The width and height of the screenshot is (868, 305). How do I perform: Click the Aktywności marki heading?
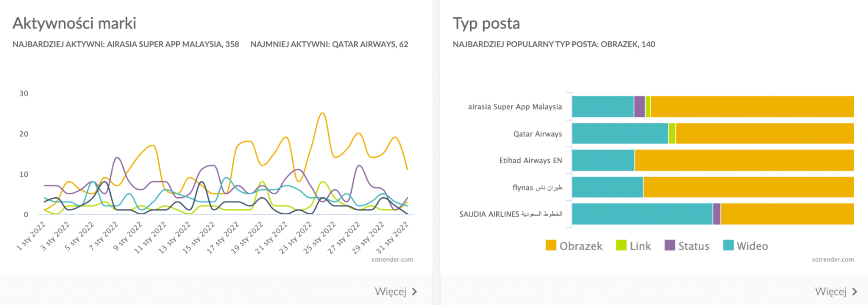pyautogui.click(x=74, y=23)
